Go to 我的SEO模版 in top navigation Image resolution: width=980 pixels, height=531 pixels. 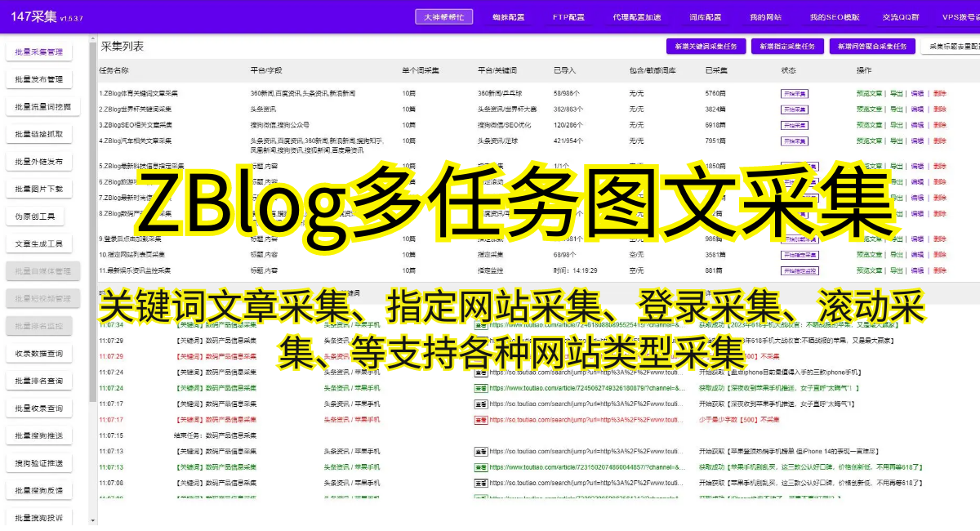point(835,17)
